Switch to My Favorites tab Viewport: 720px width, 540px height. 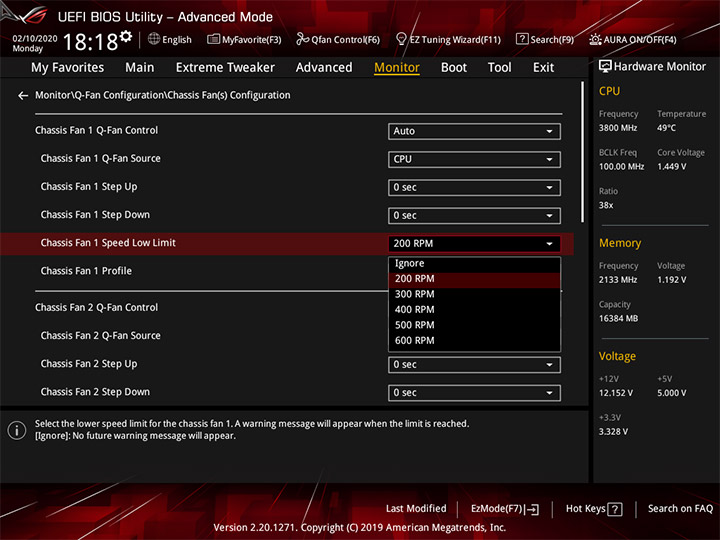68,68
